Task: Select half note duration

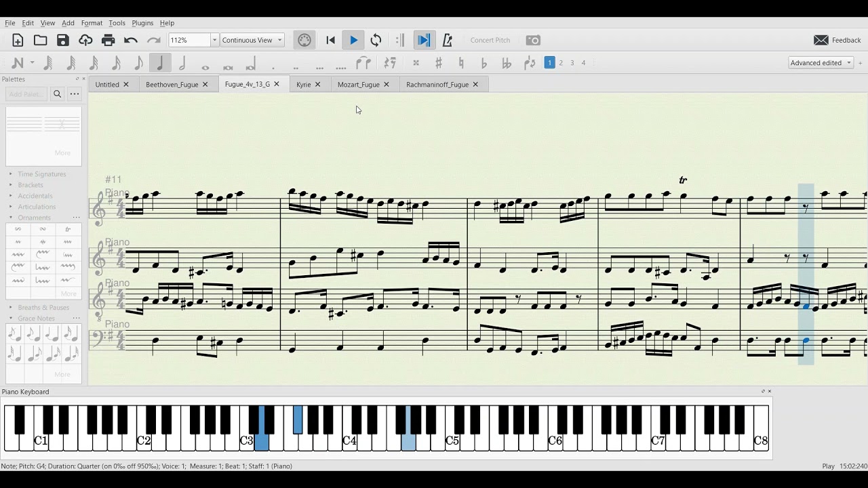Action: point(182,63)
